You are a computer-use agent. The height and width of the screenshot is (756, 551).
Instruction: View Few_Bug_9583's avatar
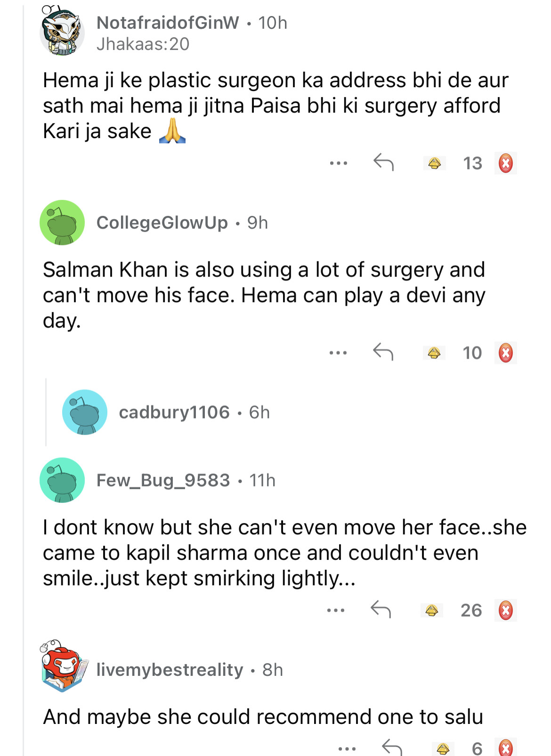pyautogui.click(x=62, y=480)
